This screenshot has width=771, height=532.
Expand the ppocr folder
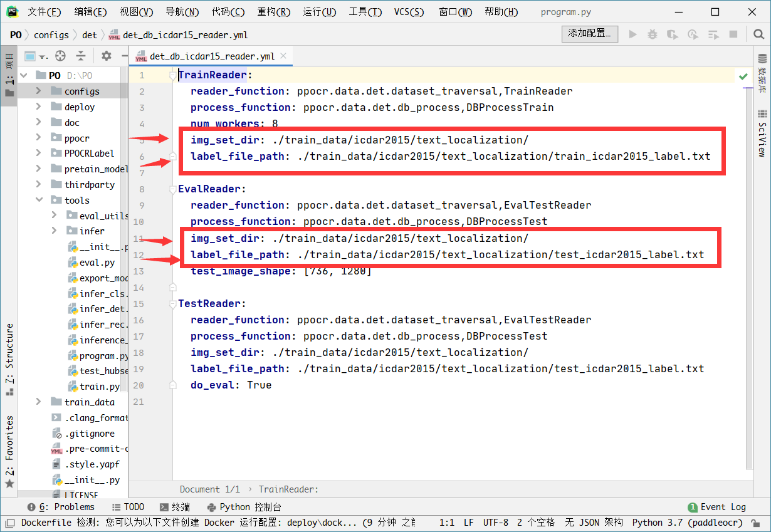pos(39,138)
